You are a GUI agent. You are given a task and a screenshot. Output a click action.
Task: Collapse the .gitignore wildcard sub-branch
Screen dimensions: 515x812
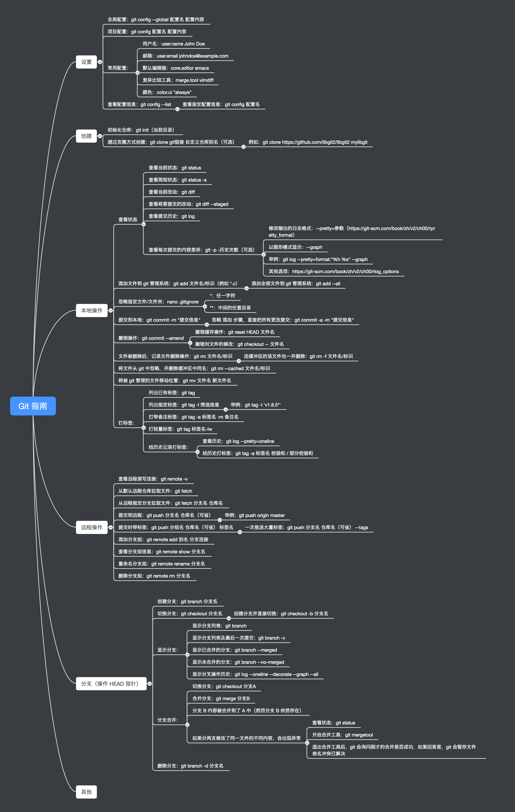205,306
